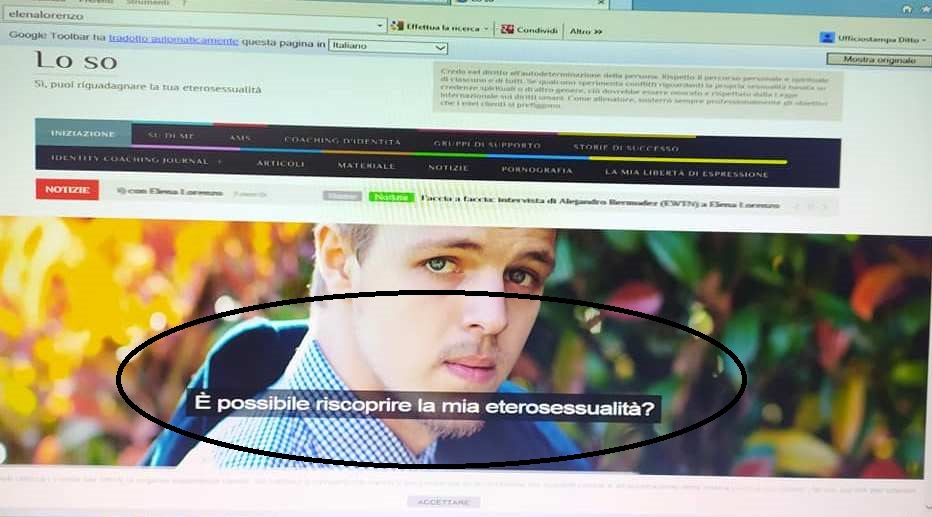Click the subtitle 'Sì, puoi riguadagnare la tua eterosessualità'
Viewport: 932px width, 517px height.
click(147, 87)
